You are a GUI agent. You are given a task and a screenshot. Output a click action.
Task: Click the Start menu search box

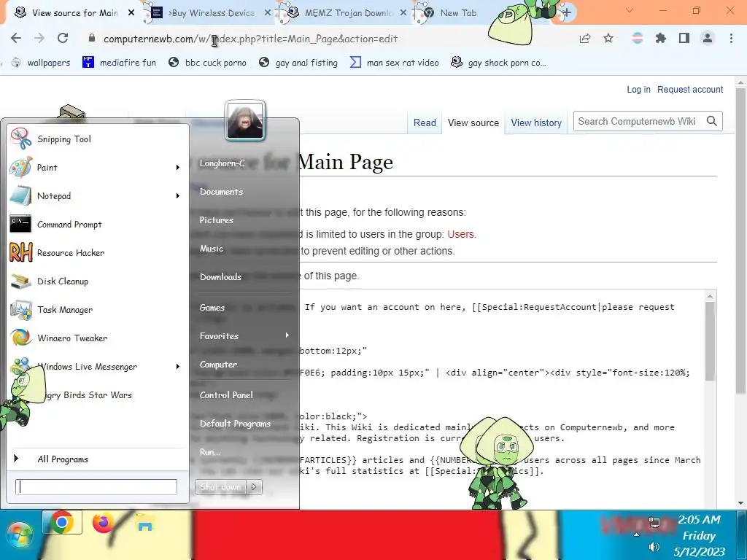(96, 486)
